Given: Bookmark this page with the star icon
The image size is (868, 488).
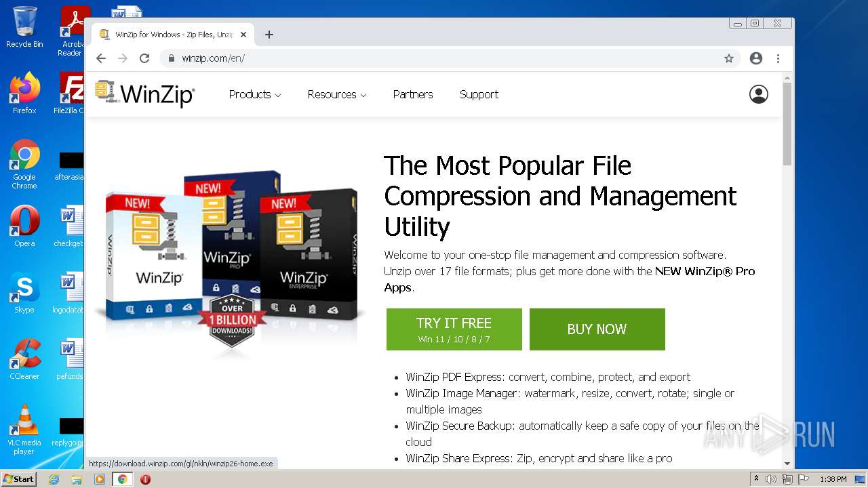Looking at the screenshot, I should coord(729,58).
